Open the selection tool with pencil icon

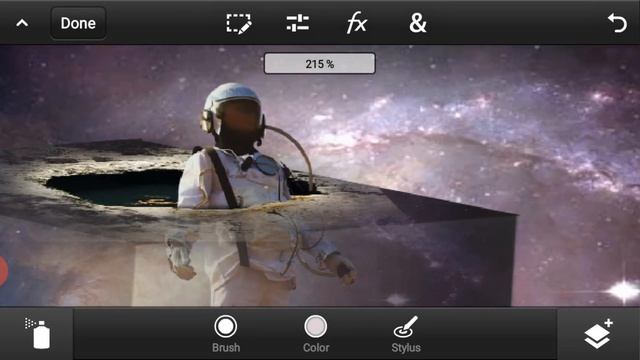pos(239,24)
